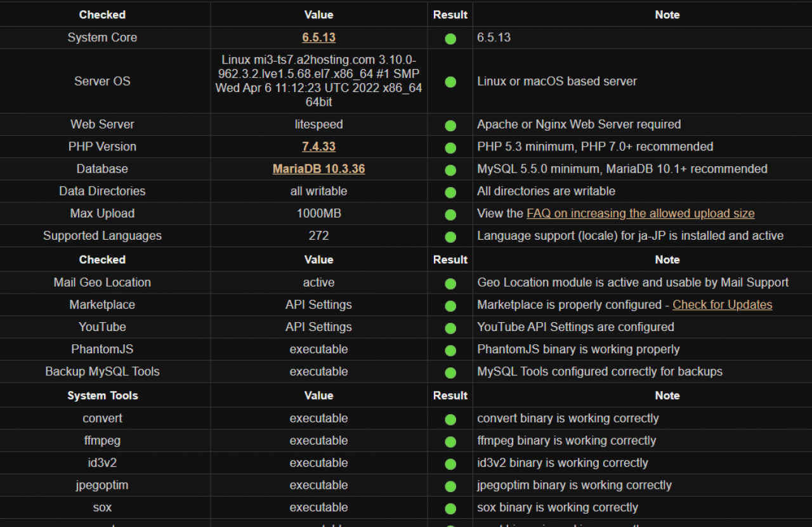Click the YouTube API Settings value
This screenshot has width=812, height=527.
pyautogui.click(x=318, y=327)
